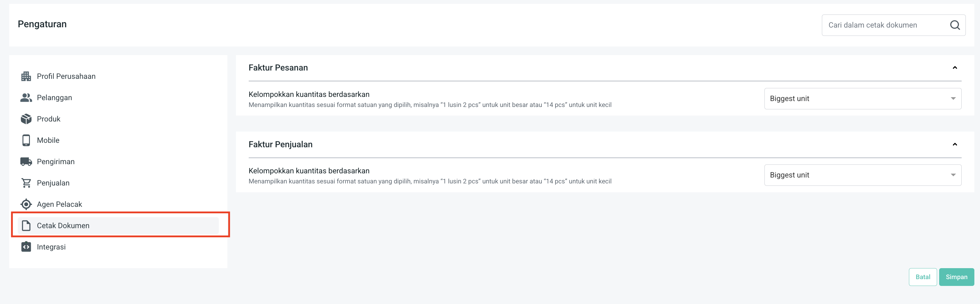The width and height of the screenshot is (980, 304).
Task: Click the Agen Pelacak target icon
Action: 26,204
